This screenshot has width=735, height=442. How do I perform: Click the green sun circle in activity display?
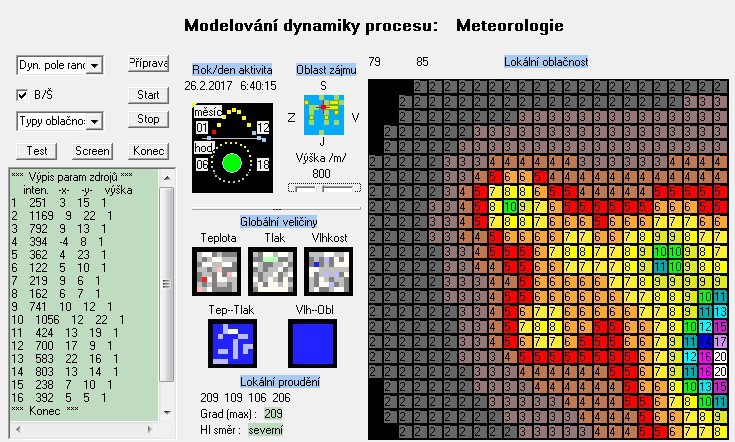coord(231,162)
